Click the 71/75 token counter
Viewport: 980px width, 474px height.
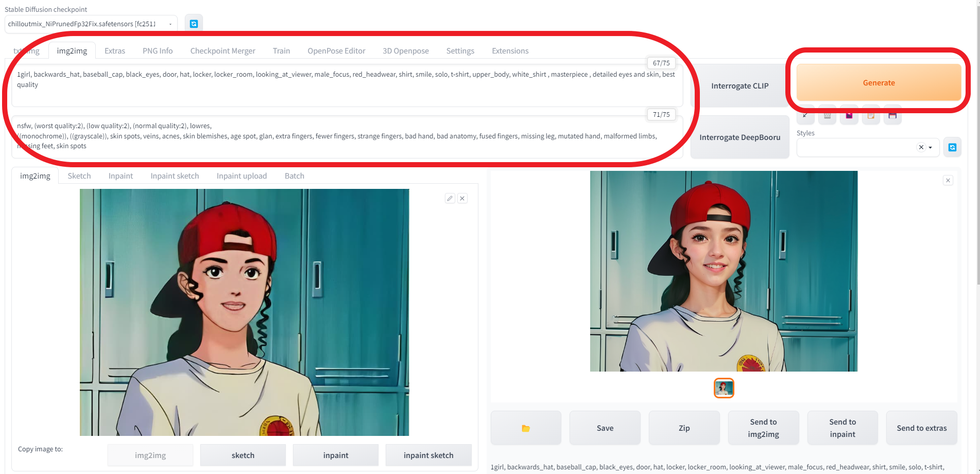pyautogui.click(x=661, y=114)
